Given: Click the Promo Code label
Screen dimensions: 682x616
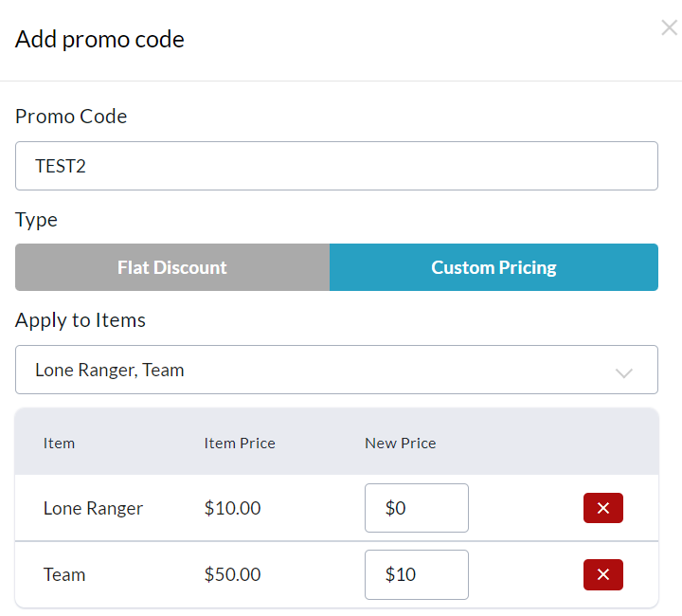Looking at the screenshot, I should coord(71,117).
